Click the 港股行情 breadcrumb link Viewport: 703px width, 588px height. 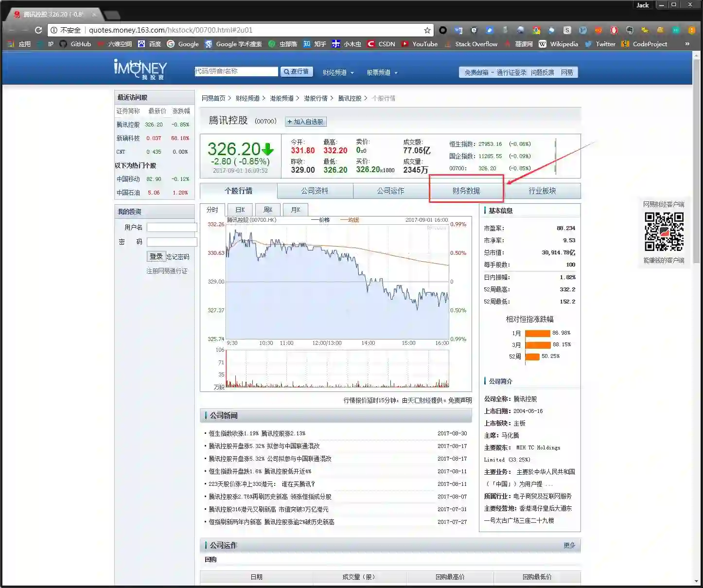coord(316,98)
